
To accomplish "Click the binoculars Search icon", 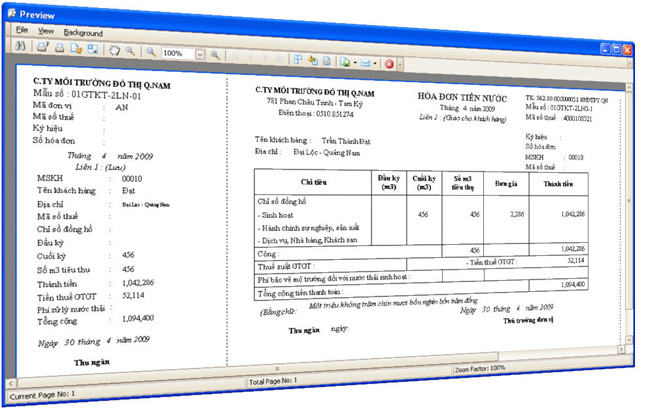I will click(22, 47).
